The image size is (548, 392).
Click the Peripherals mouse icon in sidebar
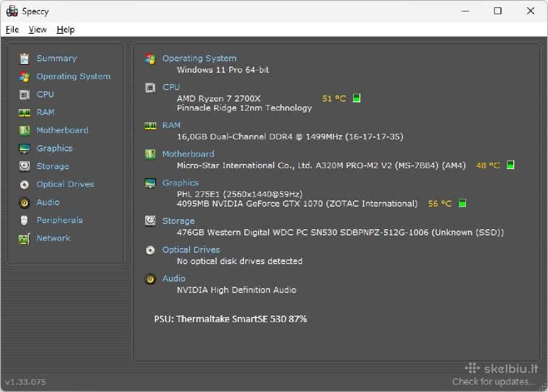24,220
